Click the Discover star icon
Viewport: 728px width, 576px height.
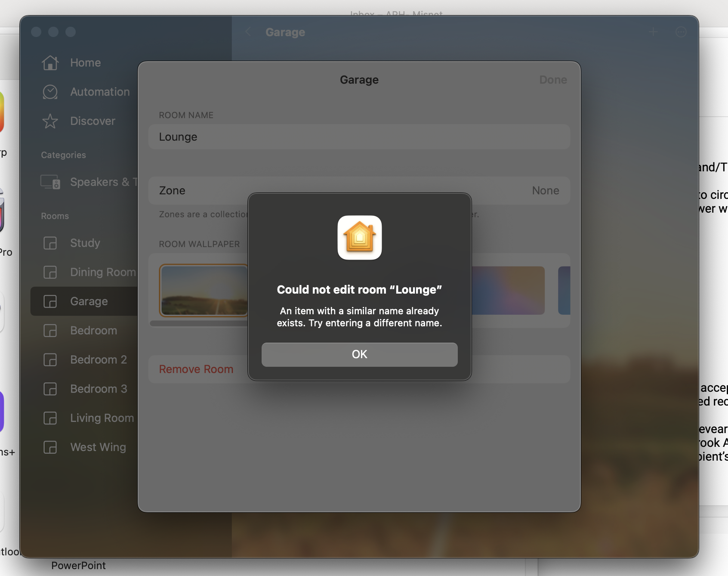(x=50, y=121)
